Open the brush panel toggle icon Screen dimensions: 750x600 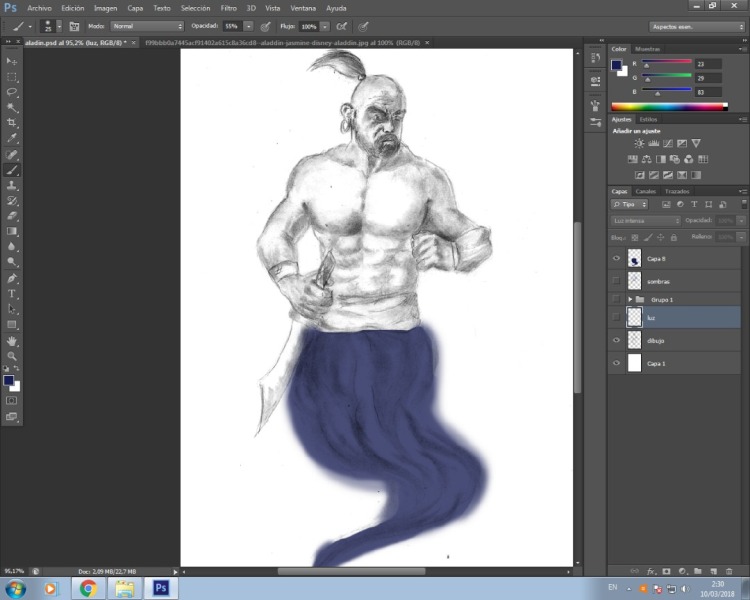[x=74, y=26]
